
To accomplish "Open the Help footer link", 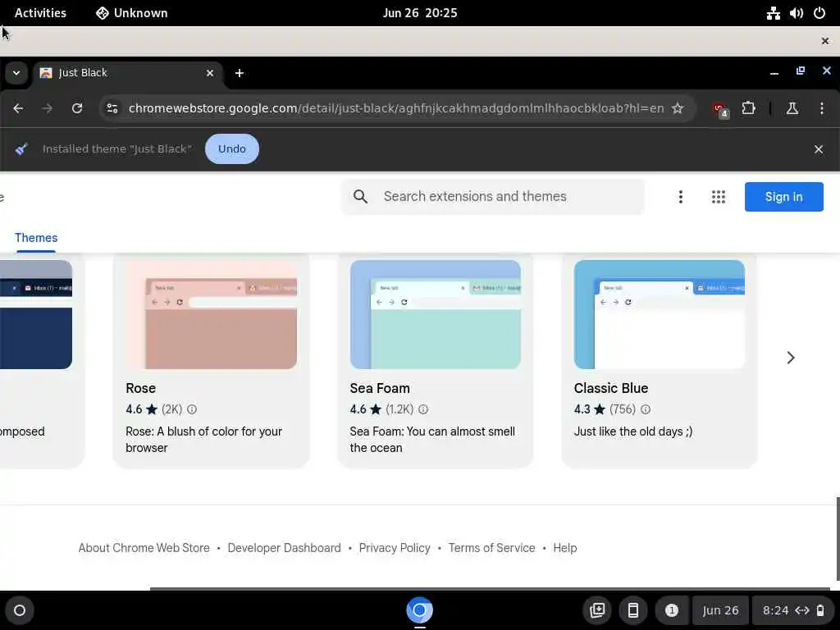I will click(565, 548).
